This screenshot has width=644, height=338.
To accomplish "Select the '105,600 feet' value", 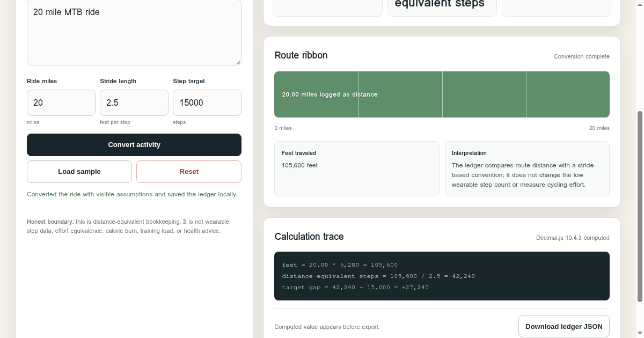I will click(x=299, y=165).
